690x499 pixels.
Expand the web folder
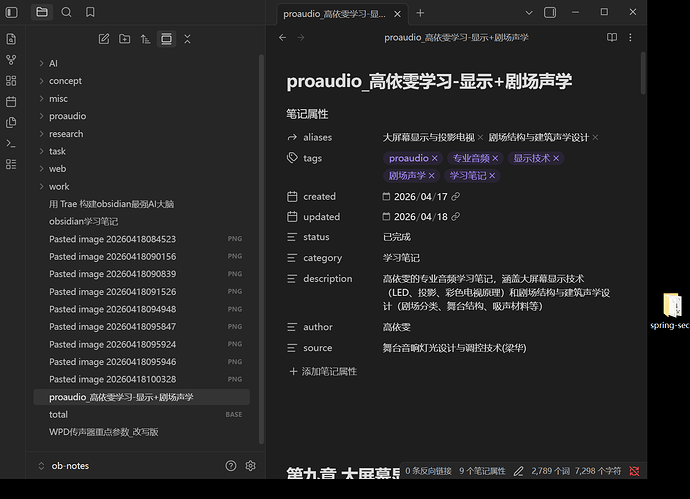pyautogui.click(x=41, y=169)
